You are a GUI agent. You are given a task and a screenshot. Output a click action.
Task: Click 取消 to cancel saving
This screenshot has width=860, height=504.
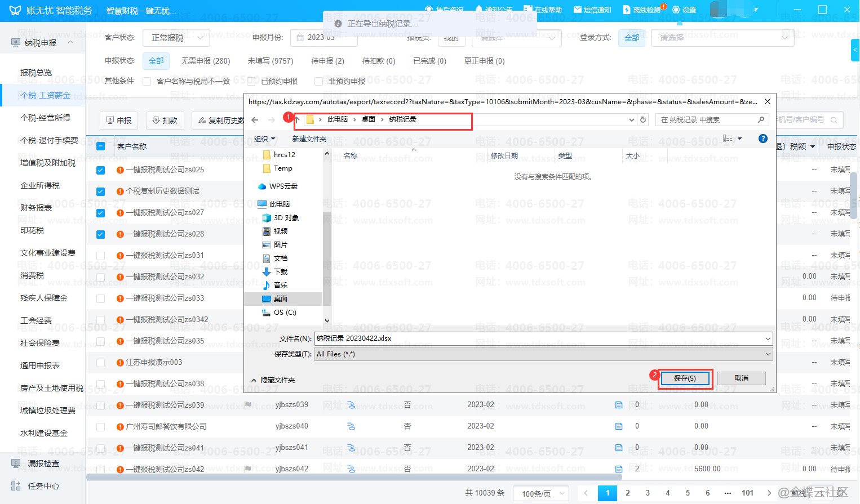(x=741, y=378)
